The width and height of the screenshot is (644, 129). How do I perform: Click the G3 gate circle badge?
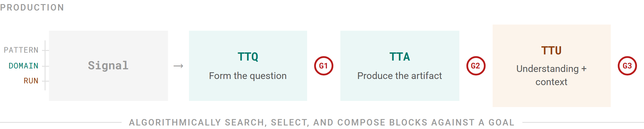(x=627, y=66)
